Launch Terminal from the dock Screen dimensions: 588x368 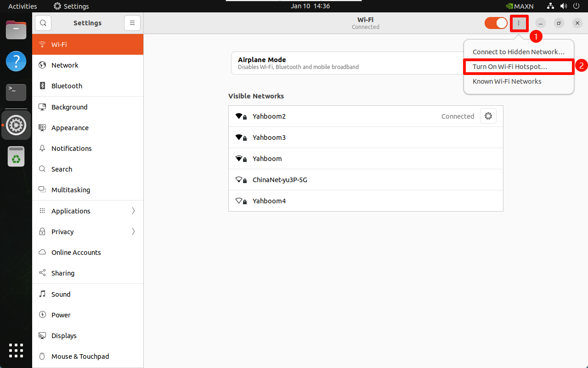pyautogui.click(x=16, y=92)
